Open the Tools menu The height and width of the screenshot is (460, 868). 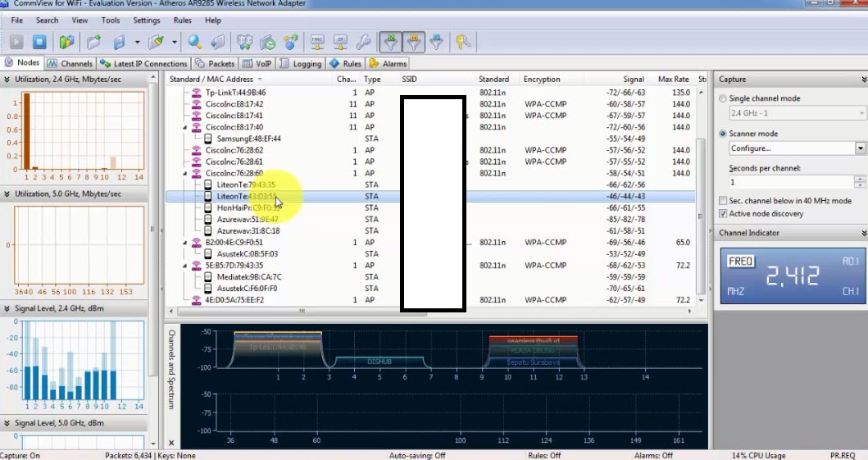[x=110, y=20]
